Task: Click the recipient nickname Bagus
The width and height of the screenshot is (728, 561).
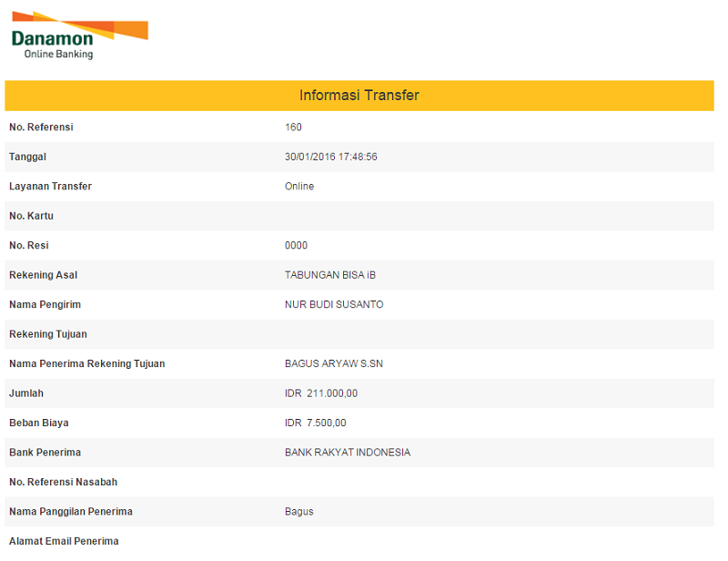Action: [x=298, y=512]
